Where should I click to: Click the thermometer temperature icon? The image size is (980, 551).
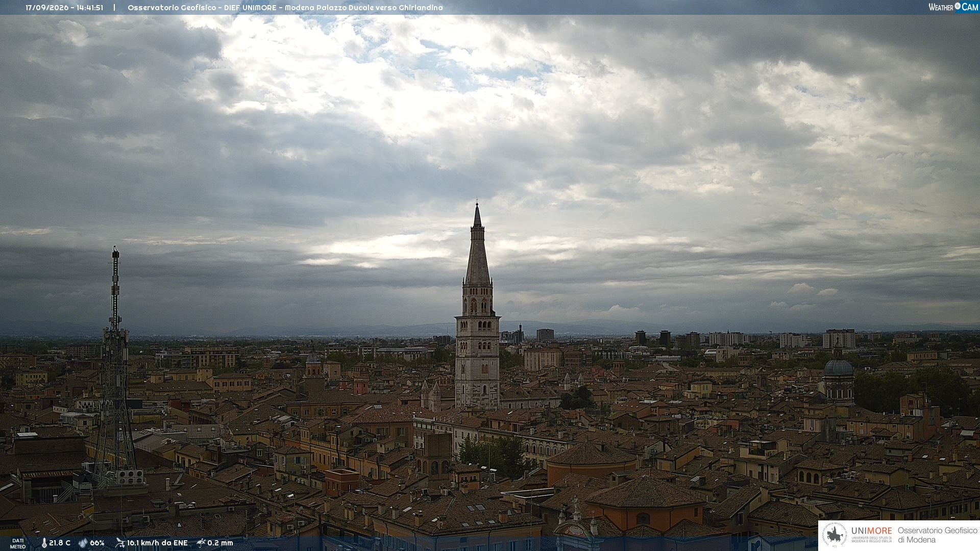pyautogui.click(x=44, y=543)
